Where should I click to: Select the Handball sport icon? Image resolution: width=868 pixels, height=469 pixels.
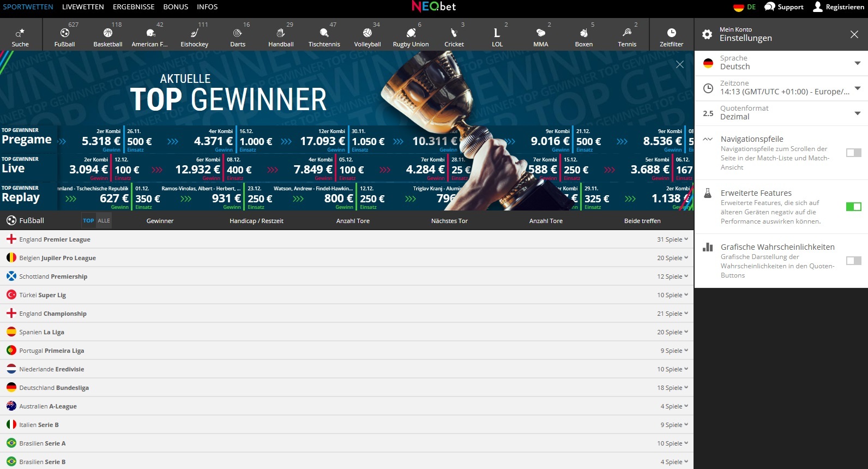(281, 33)
